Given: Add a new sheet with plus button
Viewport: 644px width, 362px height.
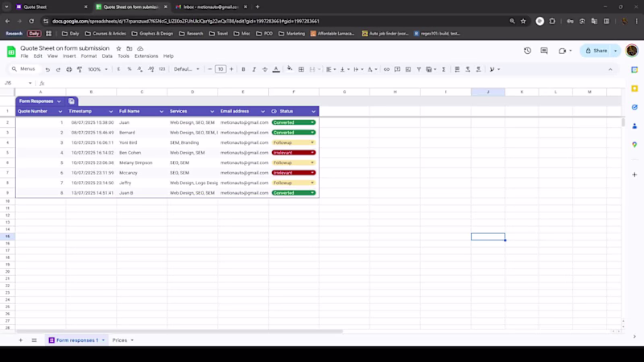Looking at the screenshot, I should [21, 340].
